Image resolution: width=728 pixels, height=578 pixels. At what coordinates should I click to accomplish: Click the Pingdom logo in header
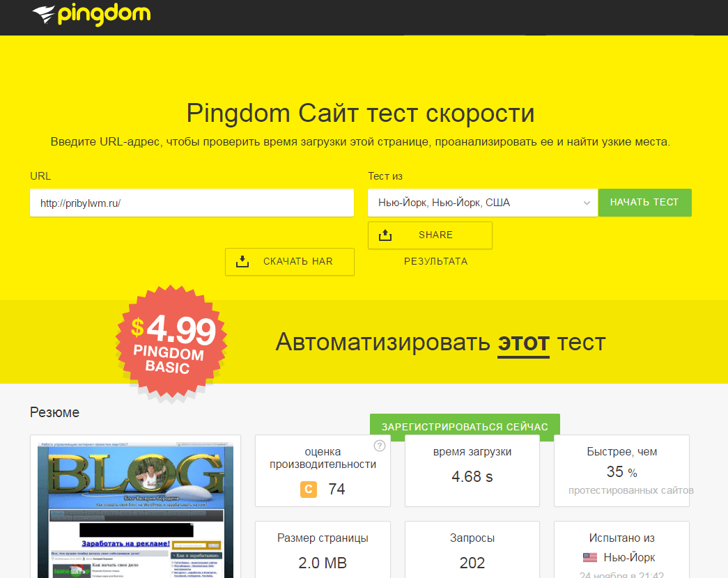[91, 15]
